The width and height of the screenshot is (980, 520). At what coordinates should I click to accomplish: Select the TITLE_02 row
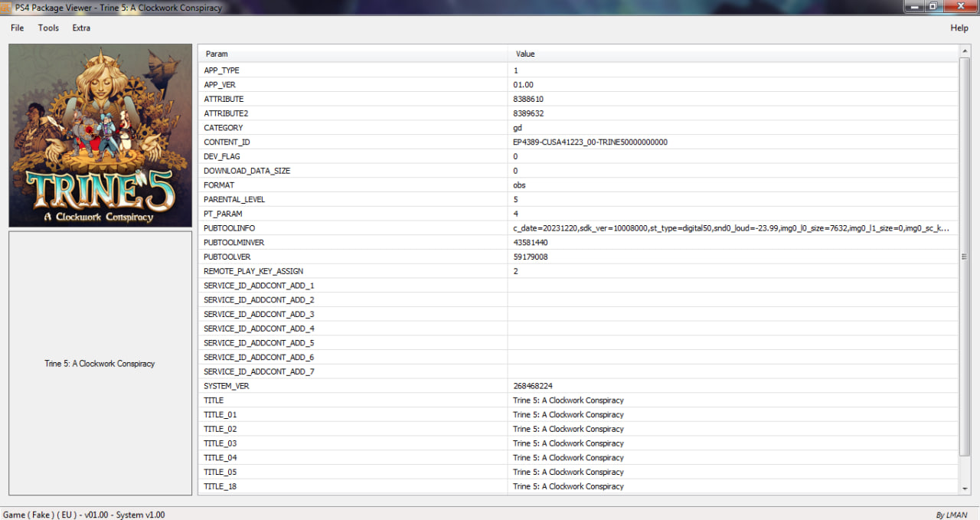(x=578, y=429)
